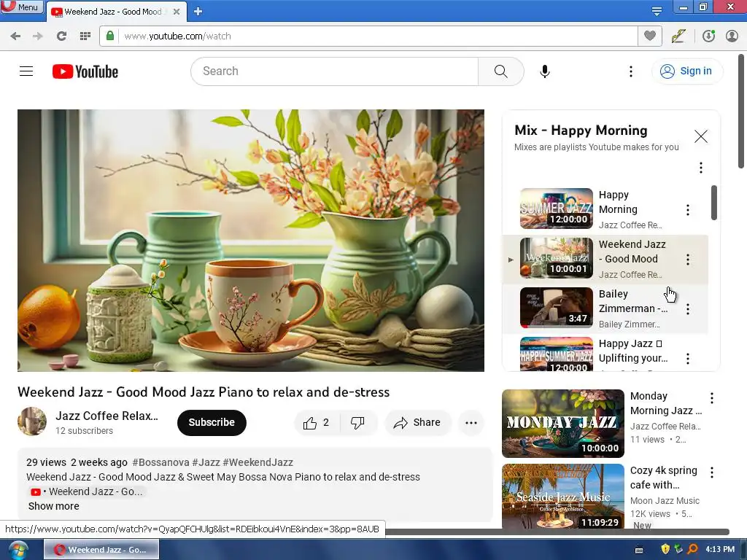747x560 pixels.
Task: Open the Jazz Coffee Relax channel name
Action: tap(107, 416)
